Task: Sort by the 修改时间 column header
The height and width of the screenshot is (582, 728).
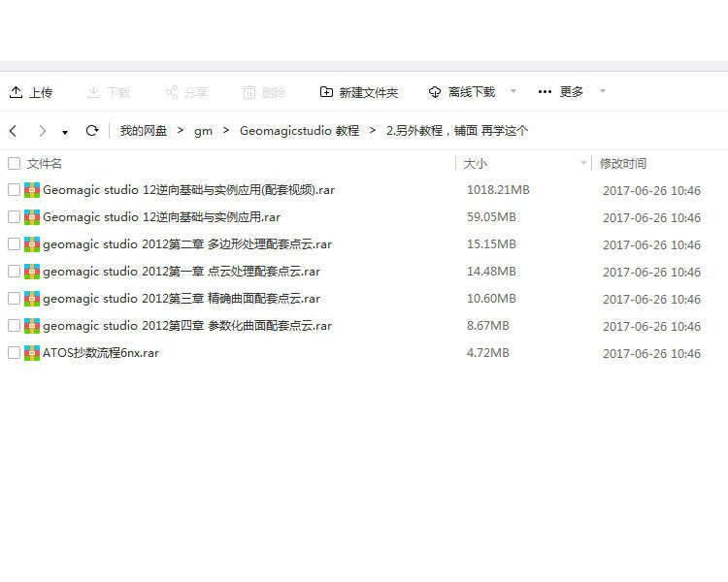Action: [x=623, y=163]
